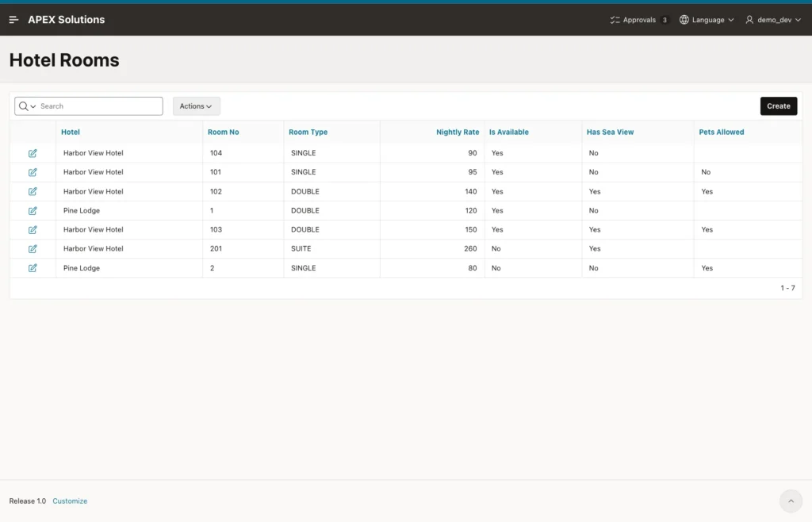Viewport: 812px width, 522px height.
Task: Click the nightly rate value 260
Action: pyautogui.click(x=470, y=249)
